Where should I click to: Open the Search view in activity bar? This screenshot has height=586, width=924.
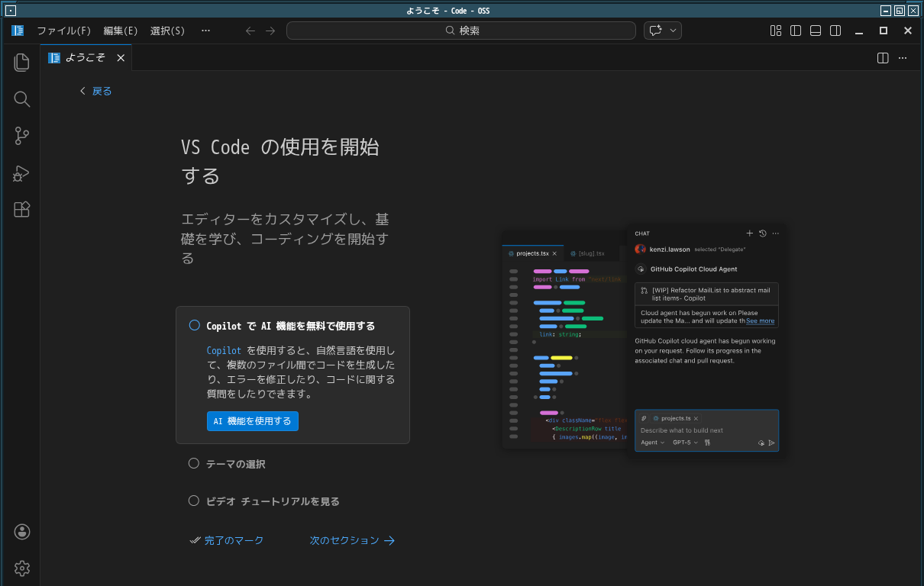(21, 99)
